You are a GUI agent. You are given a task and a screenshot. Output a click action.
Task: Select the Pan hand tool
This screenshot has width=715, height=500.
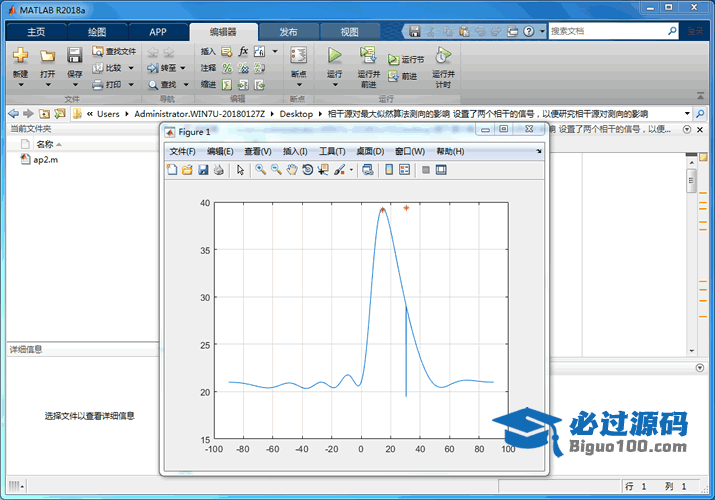click(x=292, y=170)
